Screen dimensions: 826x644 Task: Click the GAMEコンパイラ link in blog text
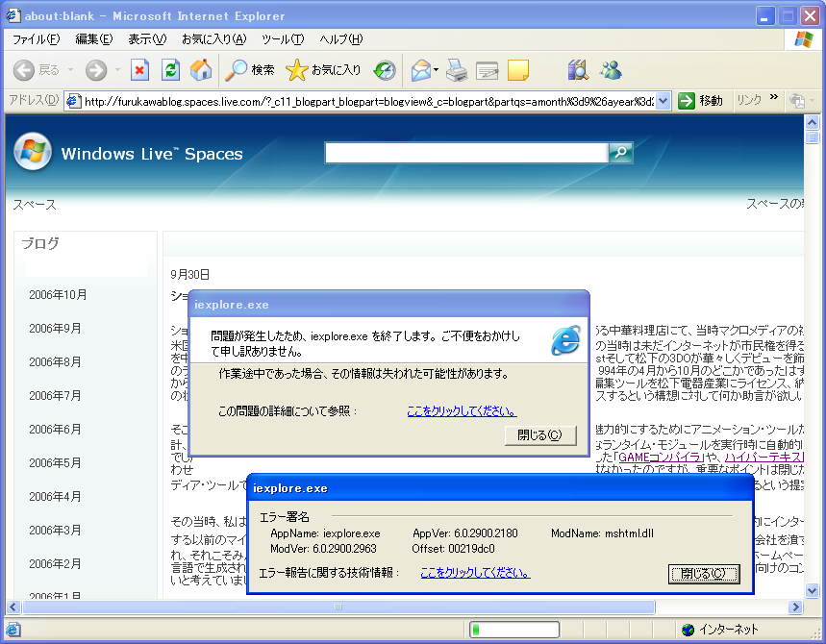point(659,458)
